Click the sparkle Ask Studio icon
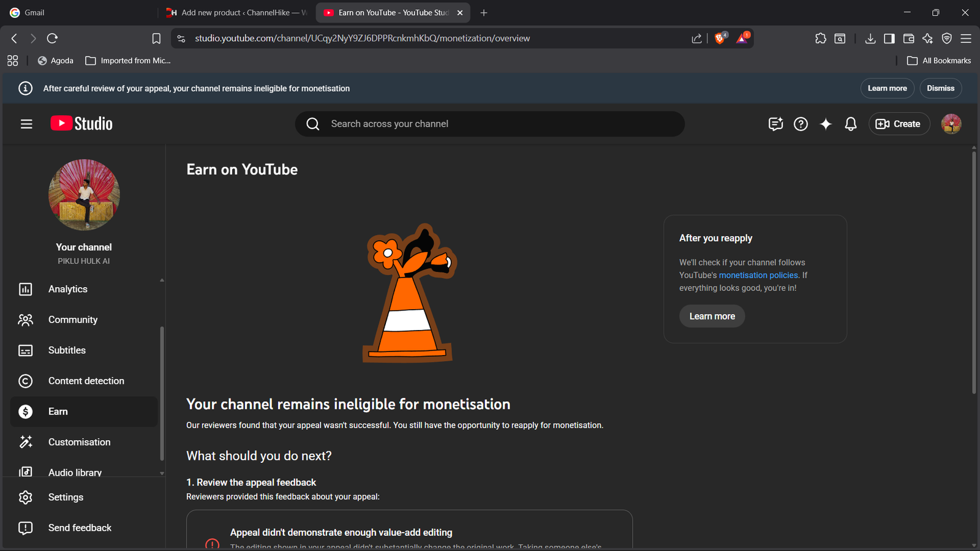Image resolution: width=980 pixels, height=551 pixels. 826,124
